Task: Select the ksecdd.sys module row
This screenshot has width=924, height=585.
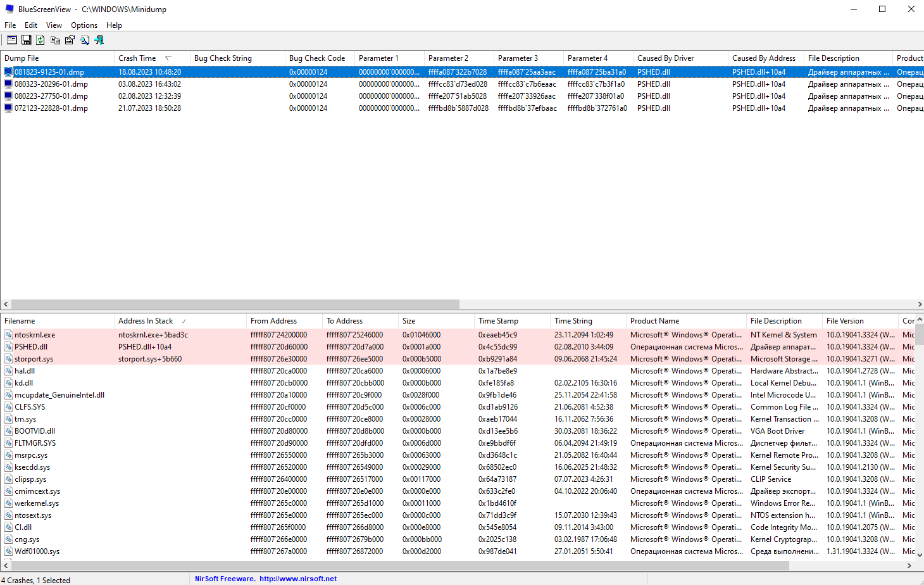Action: [x=458, y=467]
